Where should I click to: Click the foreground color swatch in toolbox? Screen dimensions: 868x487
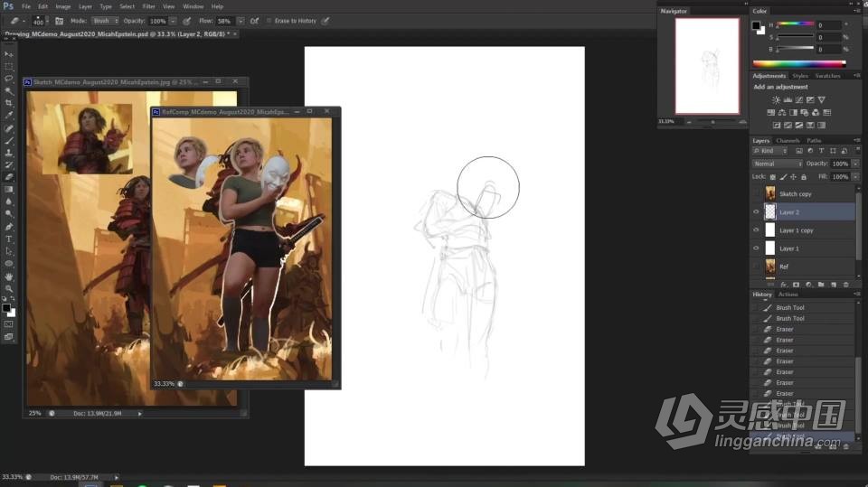(x=6, y=308)
